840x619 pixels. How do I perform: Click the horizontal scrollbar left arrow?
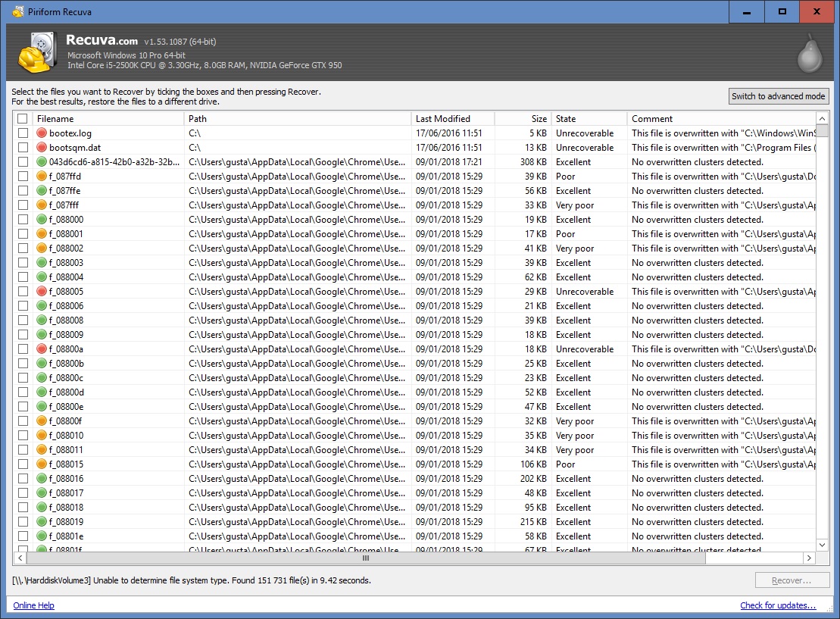(x=20, y=558)
